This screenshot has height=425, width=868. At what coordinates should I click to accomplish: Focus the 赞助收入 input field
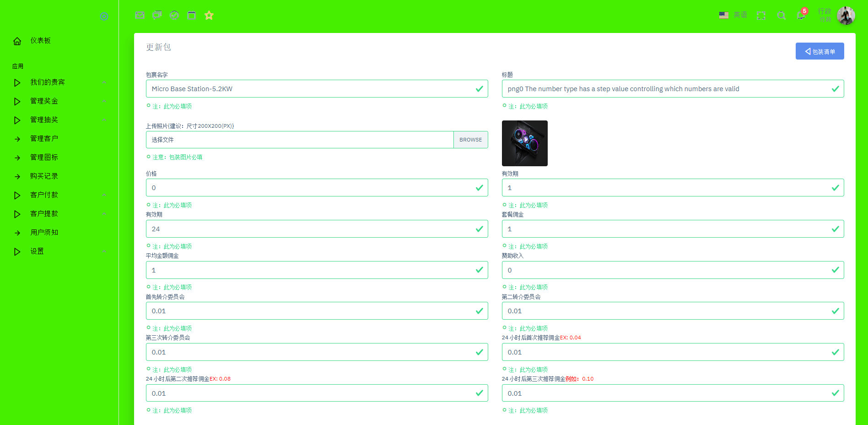[x=673, y=270]
